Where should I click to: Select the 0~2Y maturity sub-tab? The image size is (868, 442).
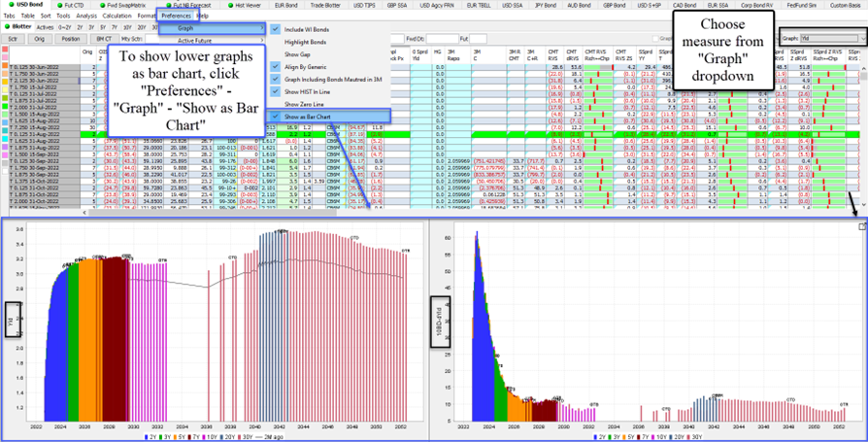point(64,26)
